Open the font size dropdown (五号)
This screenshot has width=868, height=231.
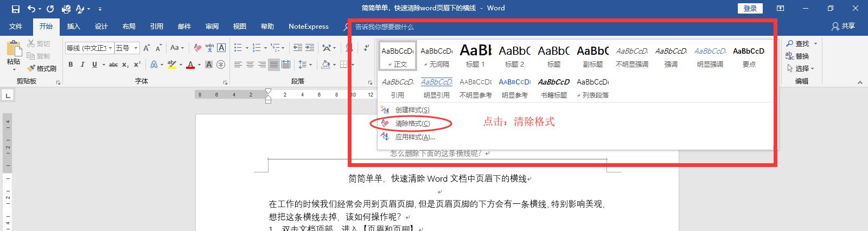136,48
